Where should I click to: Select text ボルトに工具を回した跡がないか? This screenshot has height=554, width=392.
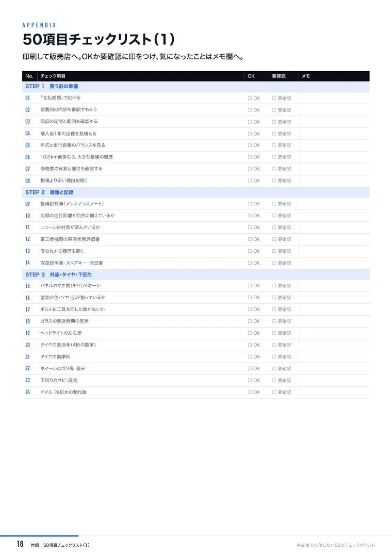point(72,309)
